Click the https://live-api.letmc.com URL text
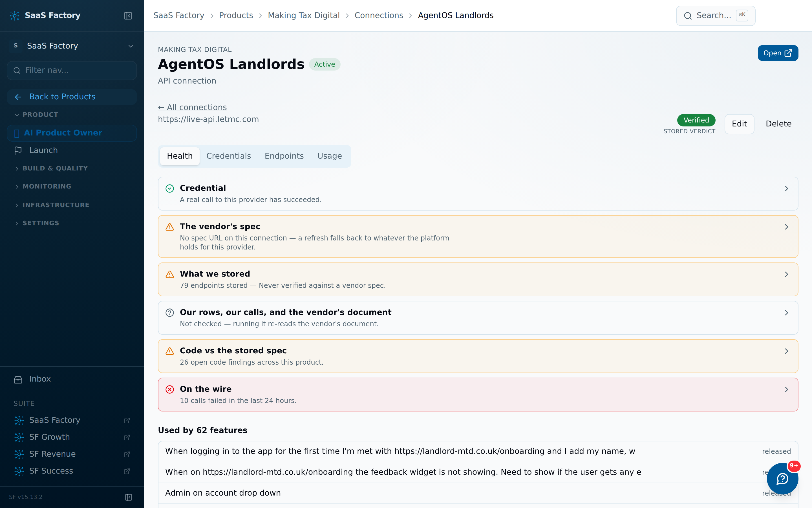The image size is (812, 508). point(208,119)
